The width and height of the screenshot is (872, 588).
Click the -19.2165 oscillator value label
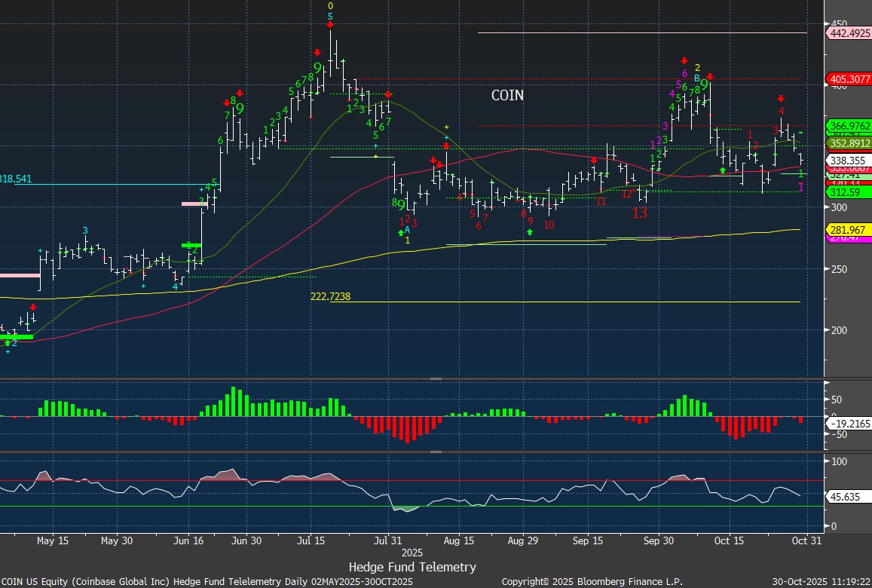pos(849,424)
